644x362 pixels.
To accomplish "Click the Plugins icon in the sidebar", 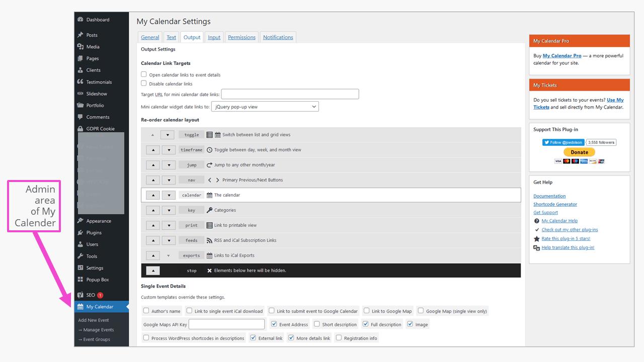I will tap(81, 232).
